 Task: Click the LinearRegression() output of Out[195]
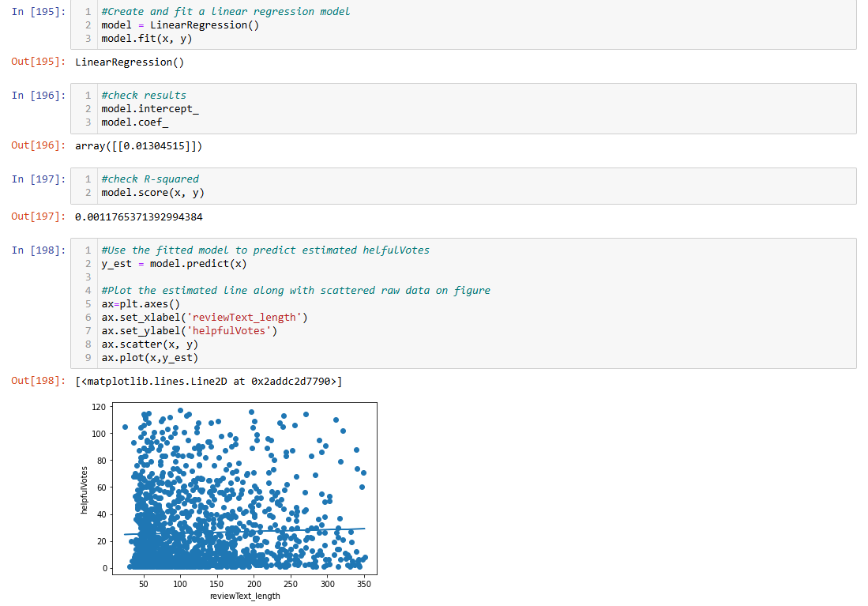[129, 62]
